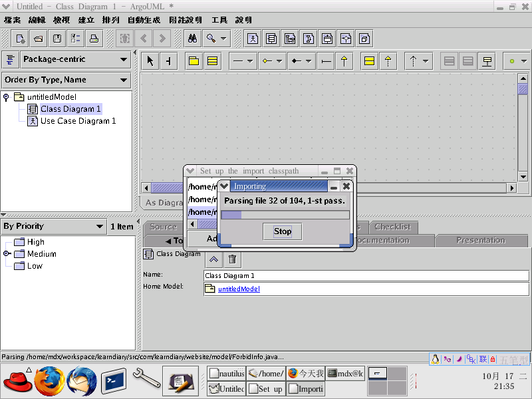This screenshot has width=532, height=399.
Task: Click the navigate forward arrow
Action: [162, 39]
